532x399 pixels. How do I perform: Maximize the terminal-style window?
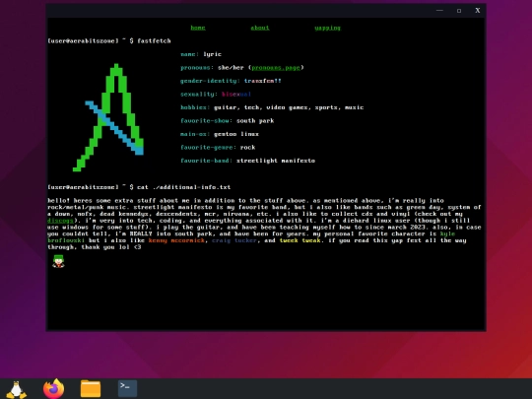coord(459,11)
